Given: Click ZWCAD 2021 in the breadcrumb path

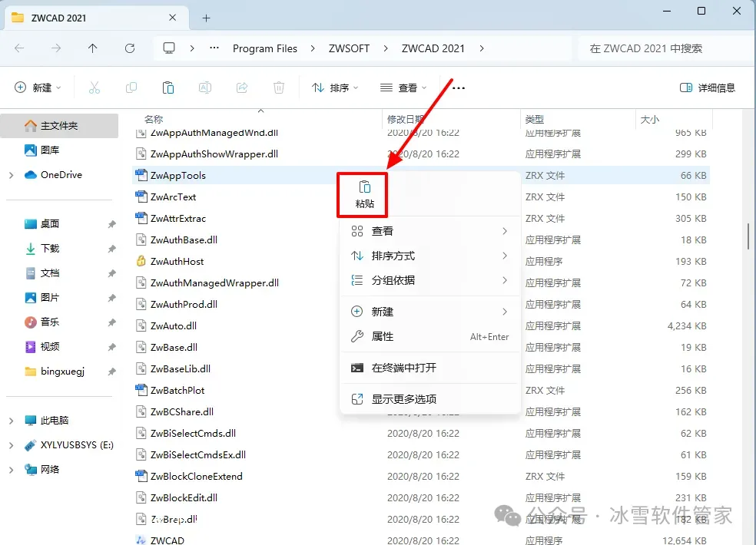Looking at the screenshot, I should pos(433,48).
